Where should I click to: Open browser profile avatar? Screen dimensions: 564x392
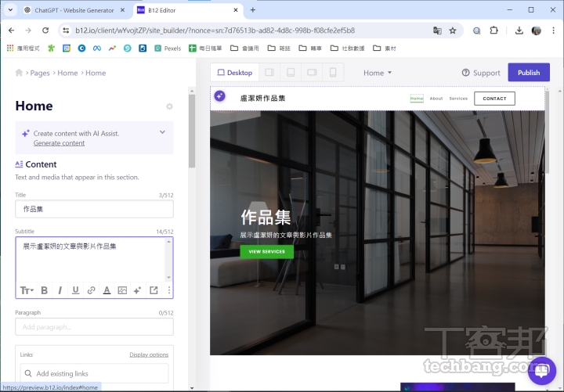537,31
